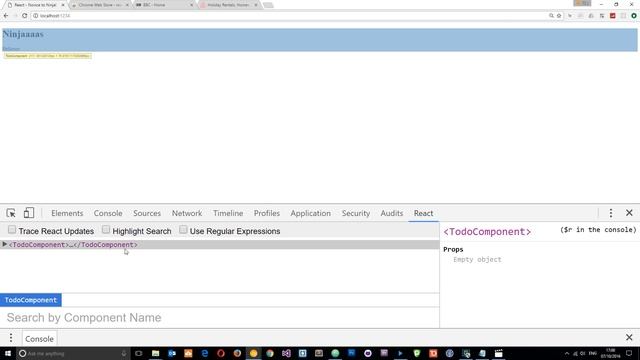Switch to the Chrome Web Store browser tab
640x360 pixels.
(x=100, y=5)
